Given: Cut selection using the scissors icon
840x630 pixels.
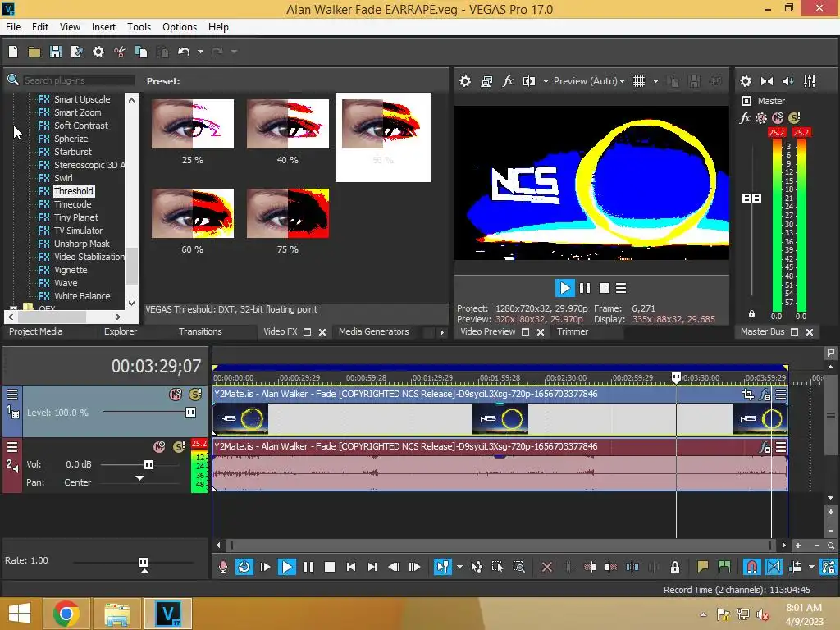Looking at the screenshot, I should [120, 52].
